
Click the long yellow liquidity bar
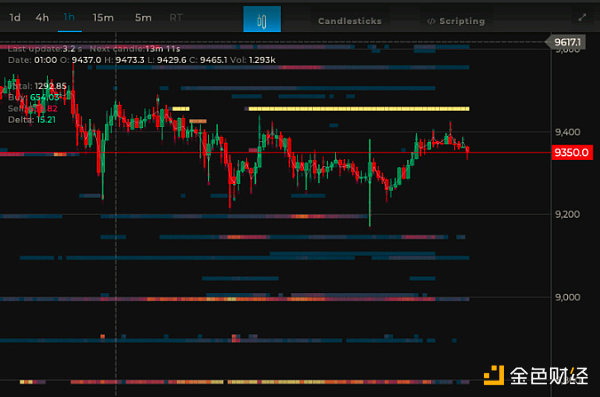tap(359, 109)
